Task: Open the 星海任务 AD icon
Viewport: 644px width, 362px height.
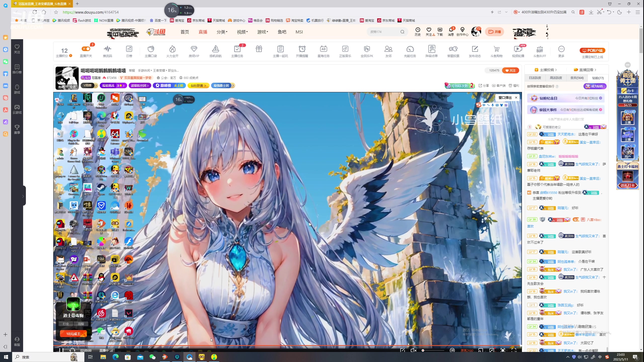Action: [324, 49]
